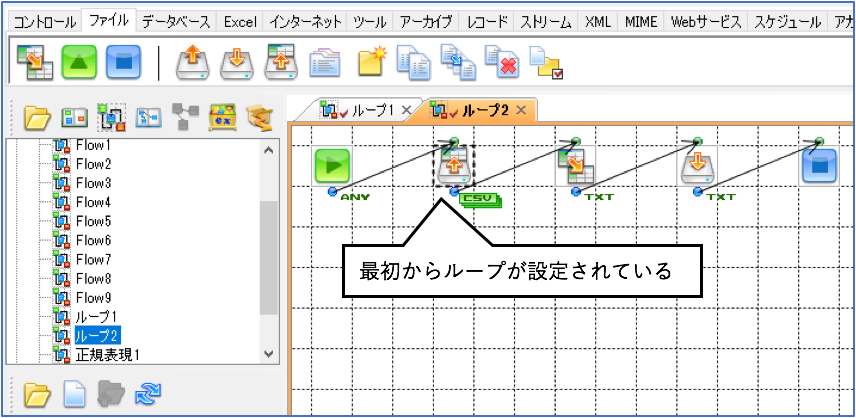Select the looped FileGet component on the canvas
This screenshot has width=856, height=418.
454,166
